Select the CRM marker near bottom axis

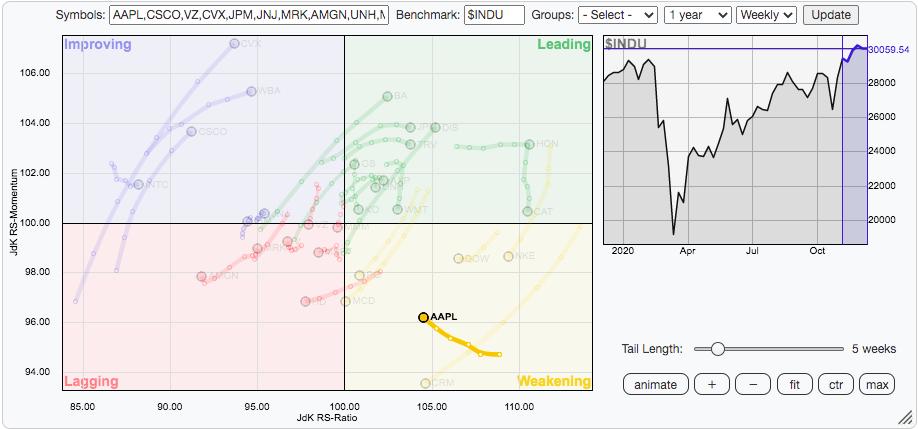425,383
